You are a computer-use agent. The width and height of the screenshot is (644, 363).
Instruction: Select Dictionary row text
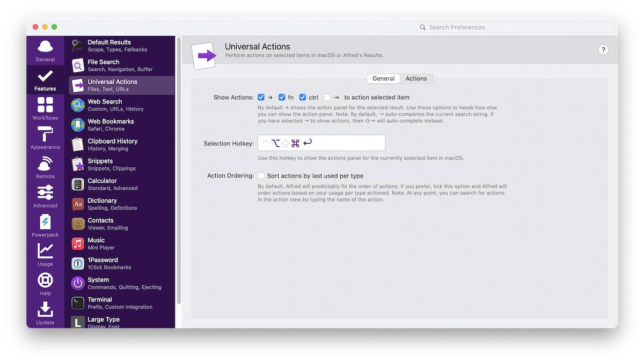click(x=112, y=204)
